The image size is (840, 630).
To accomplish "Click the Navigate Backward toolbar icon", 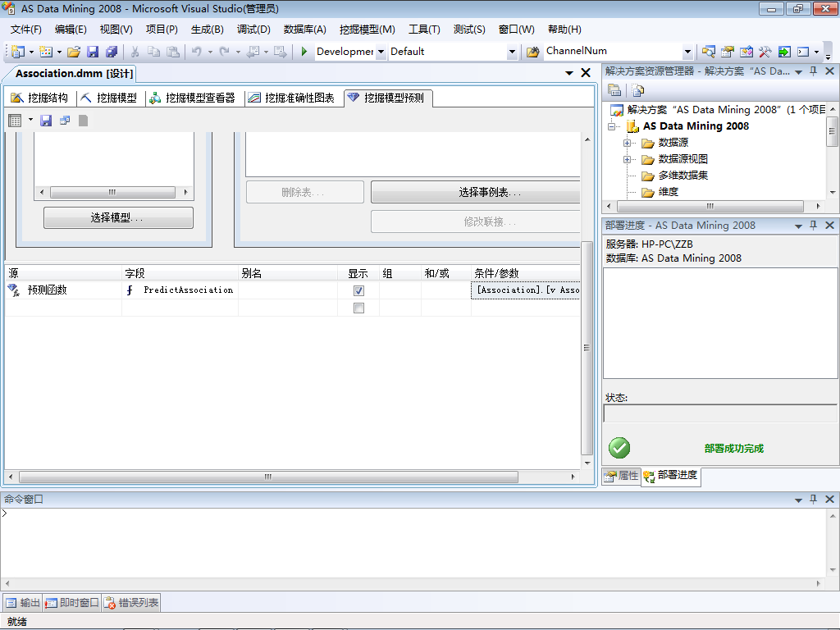I will tap(253, 52).
